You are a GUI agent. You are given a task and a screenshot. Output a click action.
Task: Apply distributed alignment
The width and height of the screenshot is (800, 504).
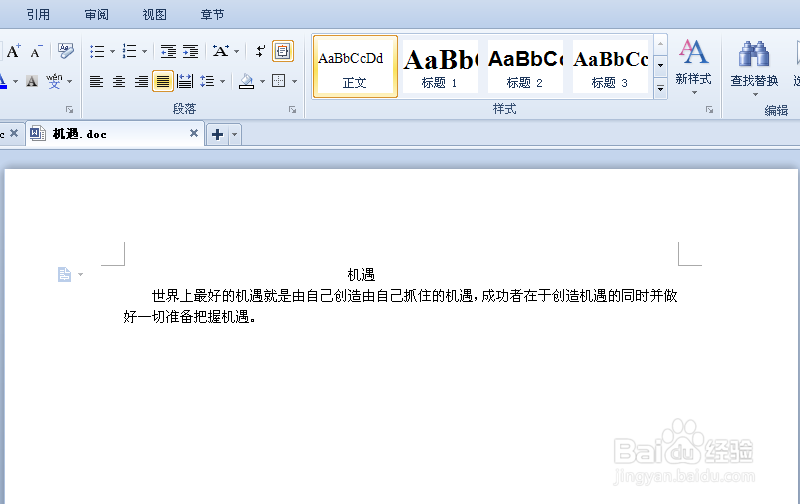click(185, 81)
